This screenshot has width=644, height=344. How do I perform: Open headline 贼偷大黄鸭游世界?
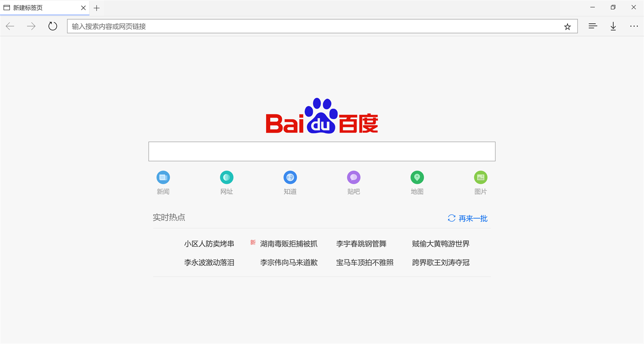click(x=441, y=244)
